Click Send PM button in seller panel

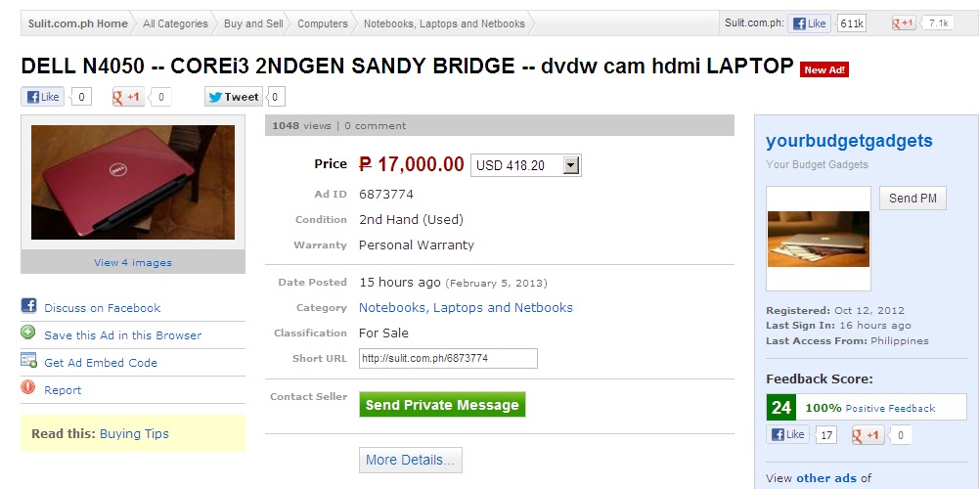(x=913, y=198)
